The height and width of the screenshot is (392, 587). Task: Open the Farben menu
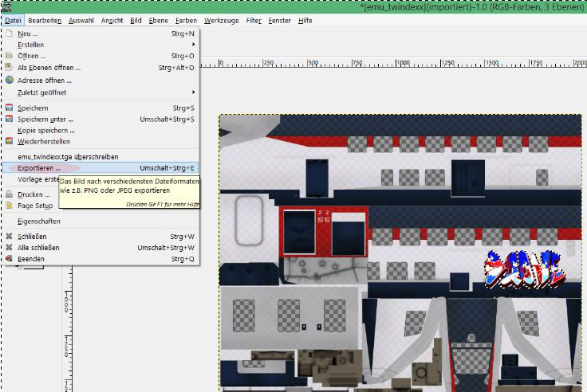tap(186, 21)
